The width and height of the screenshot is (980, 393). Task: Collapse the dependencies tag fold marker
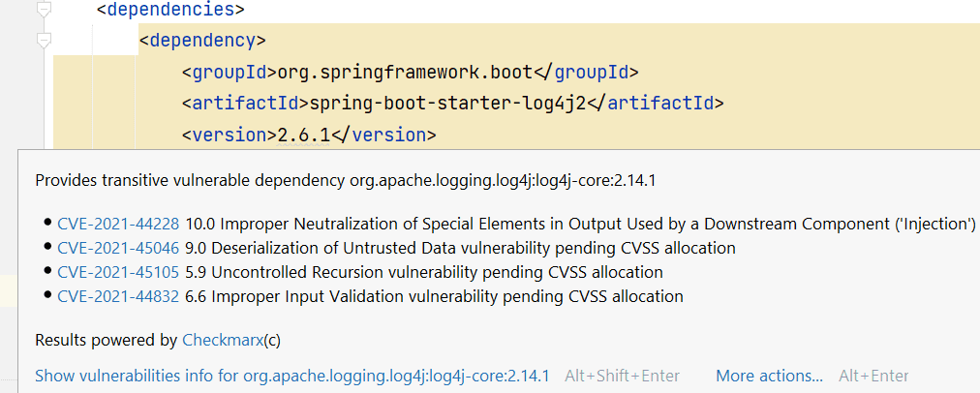[x=44, y=11]
